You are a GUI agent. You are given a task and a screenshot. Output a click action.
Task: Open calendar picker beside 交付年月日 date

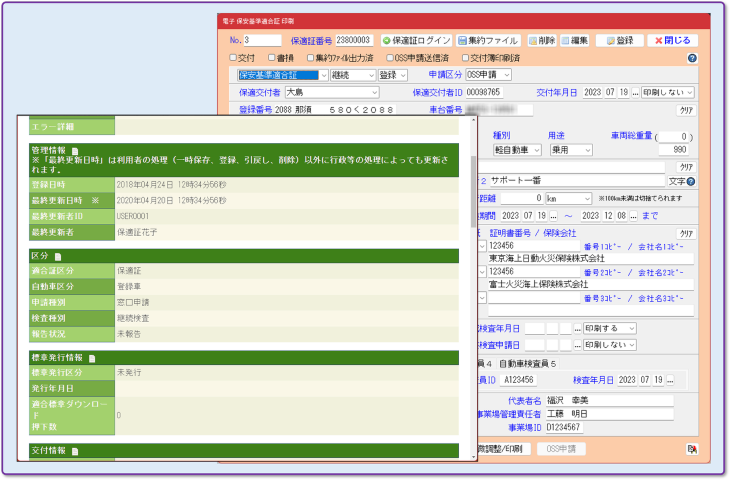coord(635,93)
